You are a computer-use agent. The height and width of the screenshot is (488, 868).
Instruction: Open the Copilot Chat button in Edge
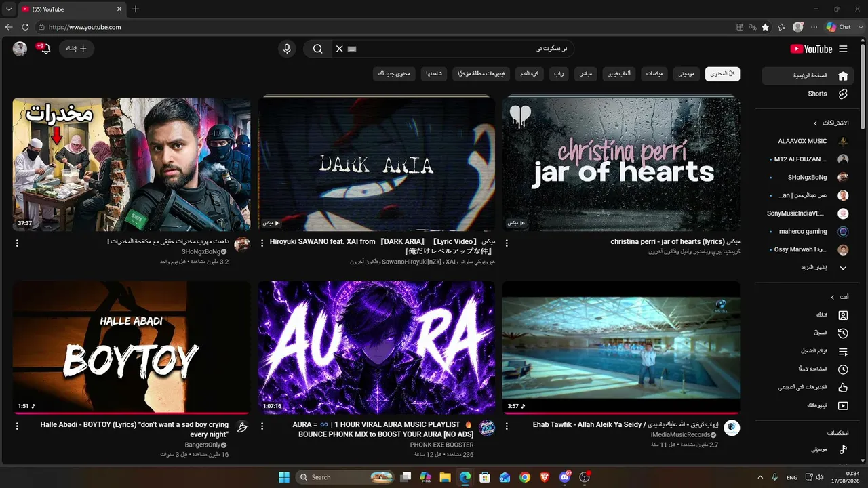[x=839, y=27]
